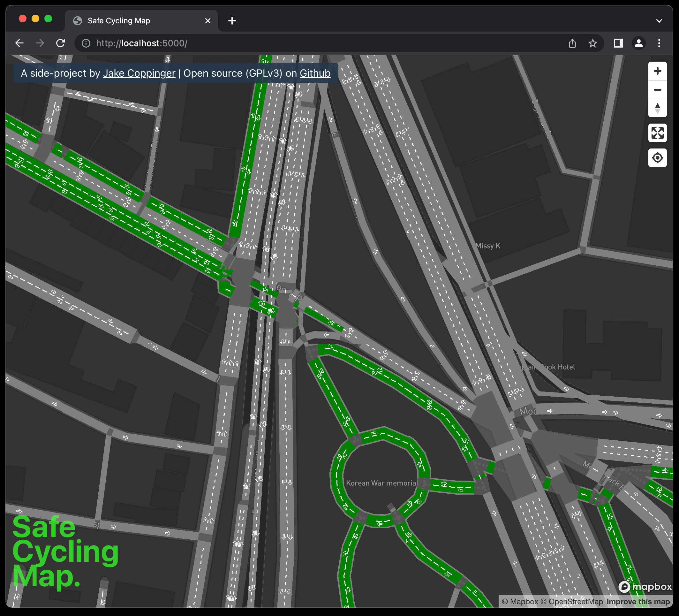Open a new browser tab
Image resolution: width=679 pixels, height=616 pixels.
click(x=232, y=21)
